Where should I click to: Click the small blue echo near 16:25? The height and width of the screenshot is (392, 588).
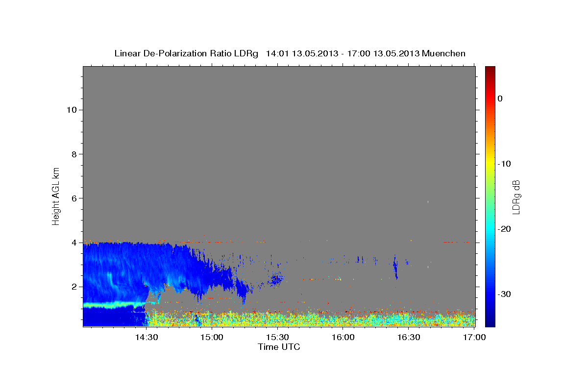tap(395, 267)
